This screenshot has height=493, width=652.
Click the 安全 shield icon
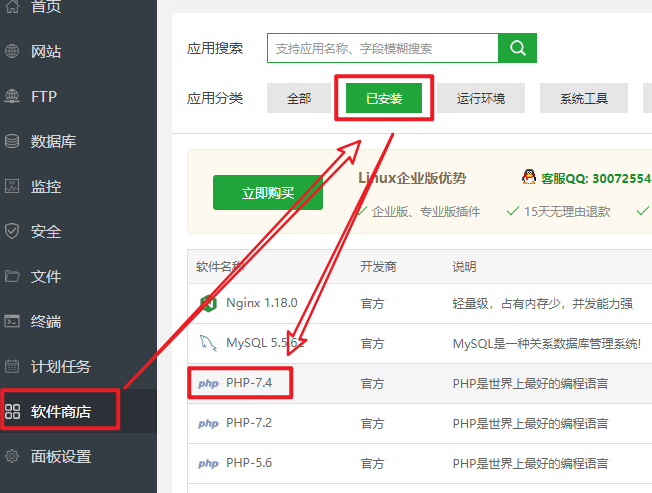click(12, 231)
